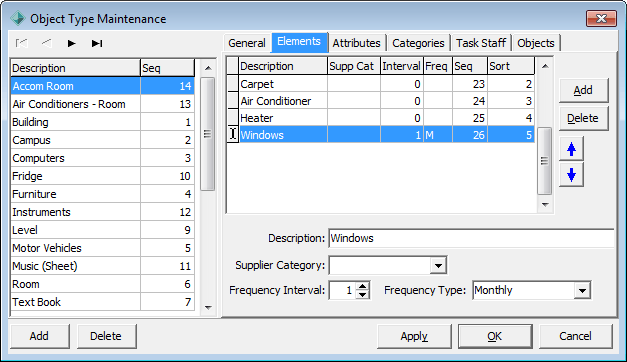Image resolution: width=627 pixels, height=362 pixels.
Task: Increase the Frequency Interval value
Action: pyautogui.click(x=362, y=286)
